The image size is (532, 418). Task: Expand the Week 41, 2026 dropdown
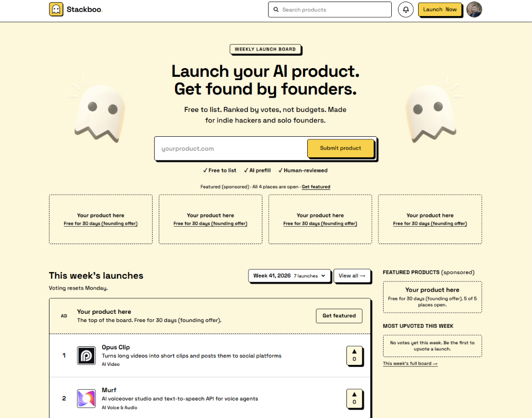pyautogui.click(x=289, y=276)
